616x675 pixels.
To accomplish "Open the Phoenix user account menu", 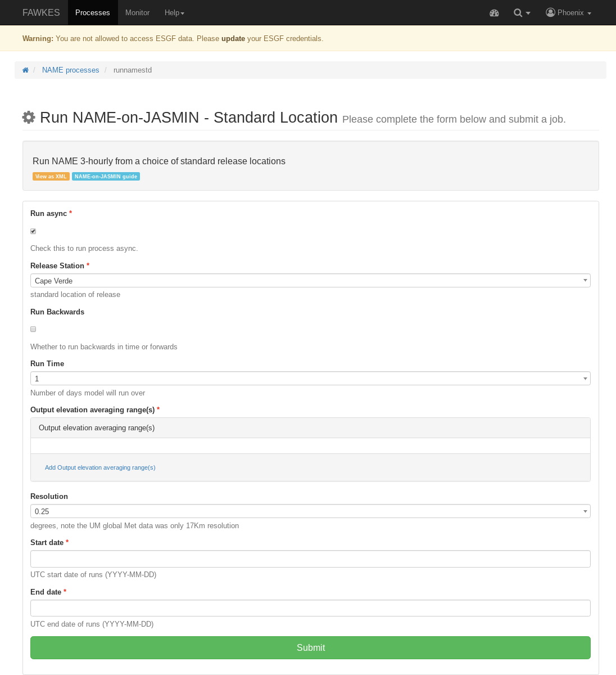I will [568, 12].
